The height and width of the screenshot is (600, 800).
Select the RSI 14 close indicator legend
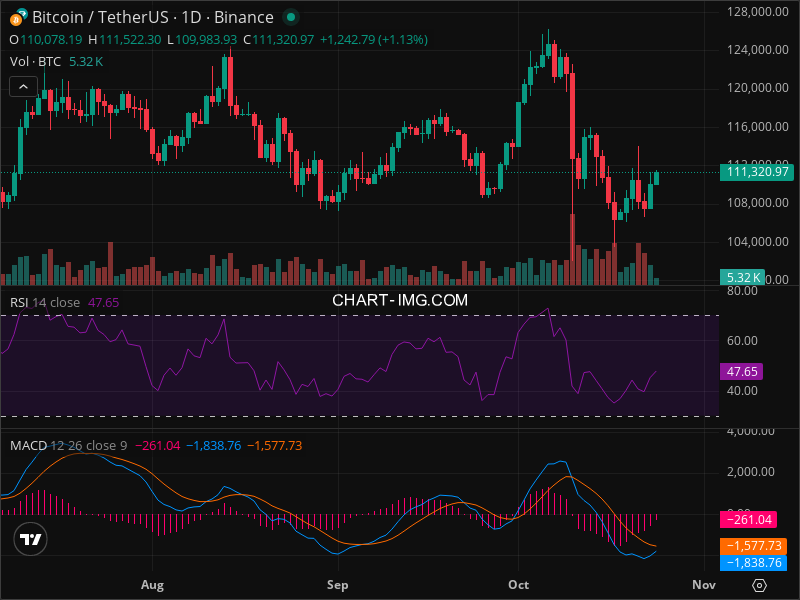45,302
